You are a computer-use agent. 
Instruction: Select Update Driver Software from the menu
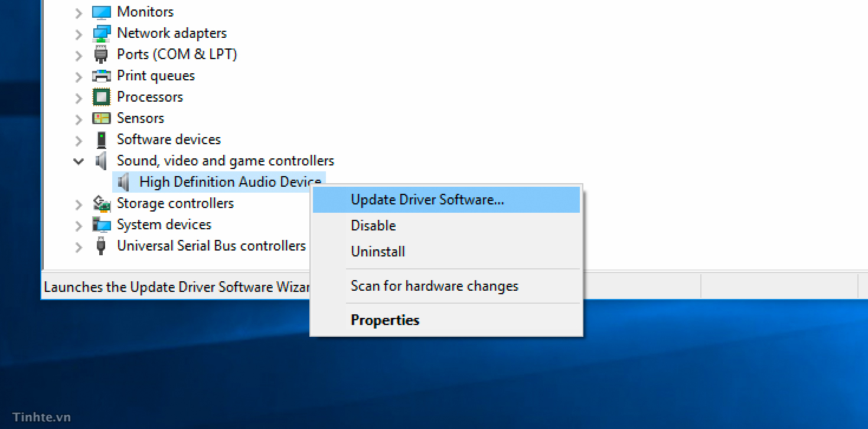428,199
